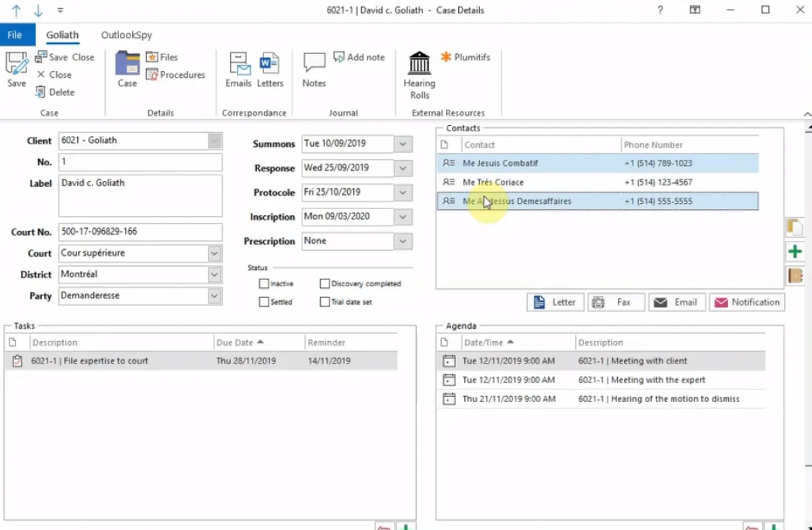Image resolution: width=812 pixels, height=530 pixels.
Task: Click the Notification button
Action: point(747,303)
